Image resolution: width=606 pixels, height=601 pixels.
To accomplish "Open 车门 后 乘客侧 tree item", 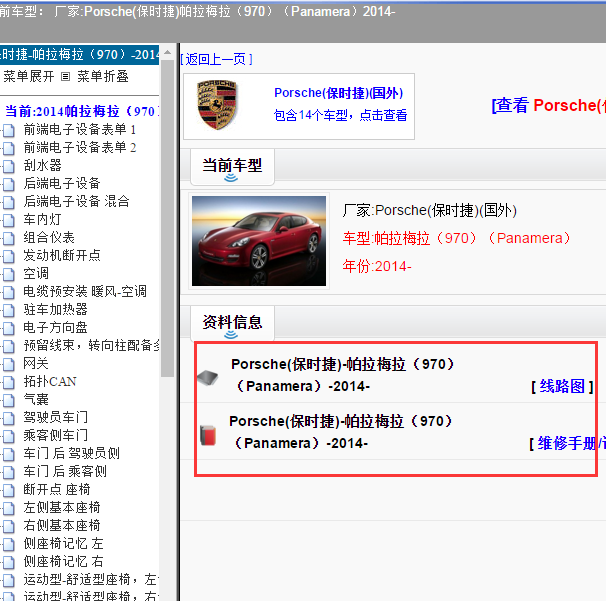I will click(65, 471).
